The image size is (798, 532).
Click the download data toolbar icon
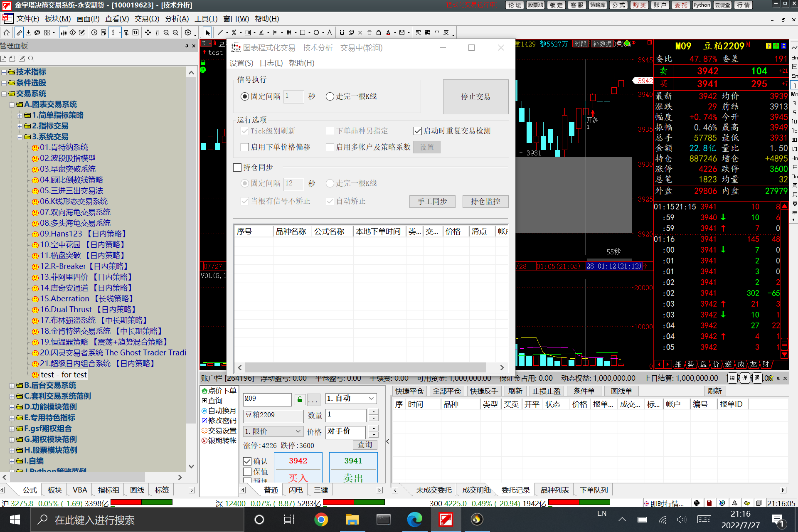point(28,32)
